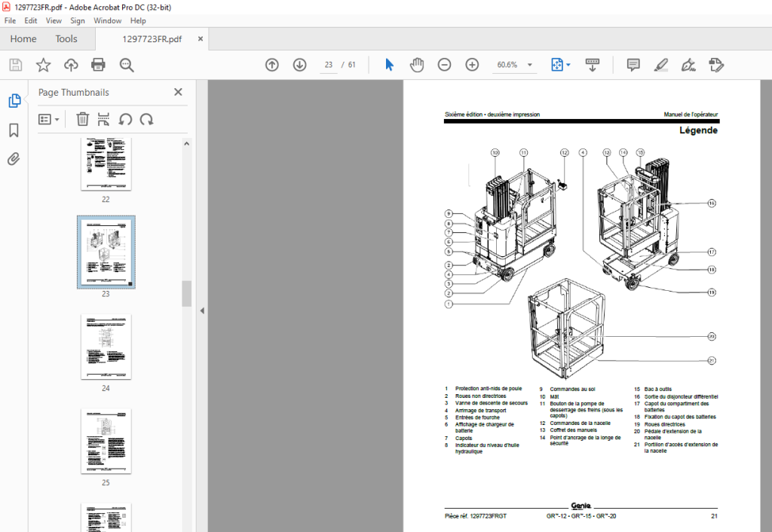The image size is (772, 532).
Task: Click the Insert pages thumbnail icon
Action: click(x=103, y=119)
